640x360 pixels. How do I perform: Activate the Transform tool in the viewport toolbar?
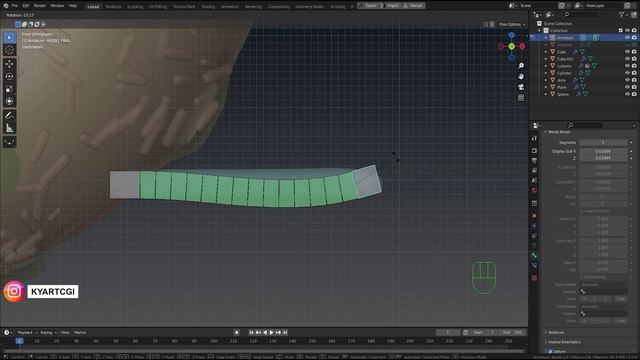point(9,101)
